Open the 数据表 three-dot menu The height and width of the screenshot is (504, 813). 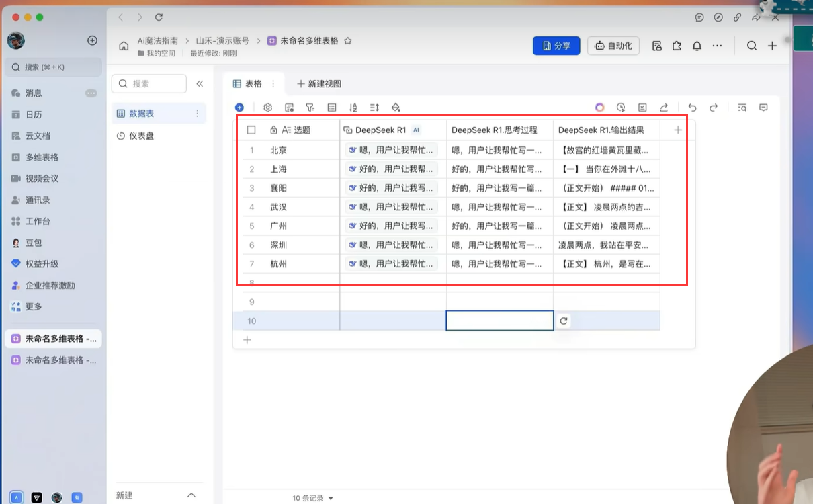pyautogui.click(x=197, y=114)
